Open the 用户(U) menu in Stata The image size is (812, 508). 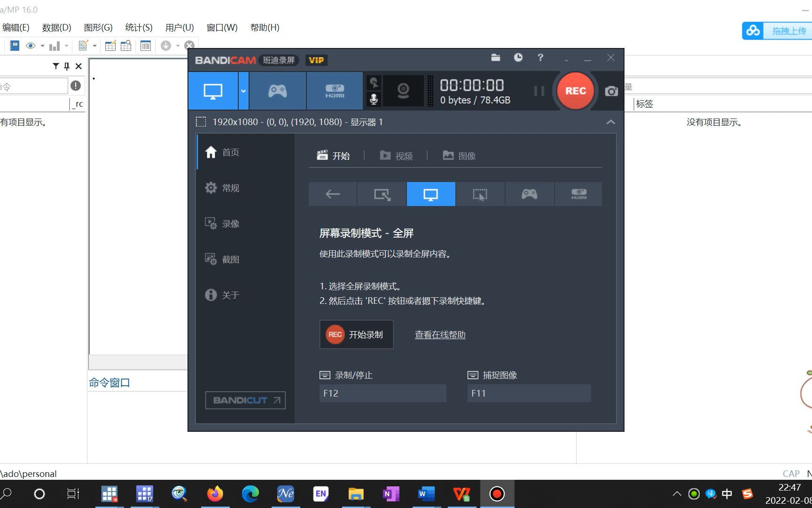(x=180, y=28)
